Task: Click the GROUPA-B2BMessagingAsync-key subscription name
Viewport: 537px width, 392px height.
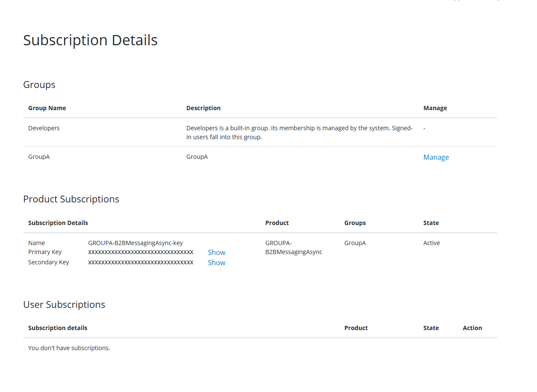Action: [x=135, y=243]
